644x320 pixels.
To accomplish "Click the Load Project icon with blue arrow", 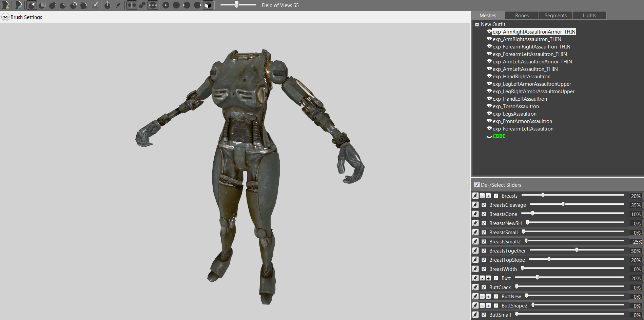I will coord(19,5).
